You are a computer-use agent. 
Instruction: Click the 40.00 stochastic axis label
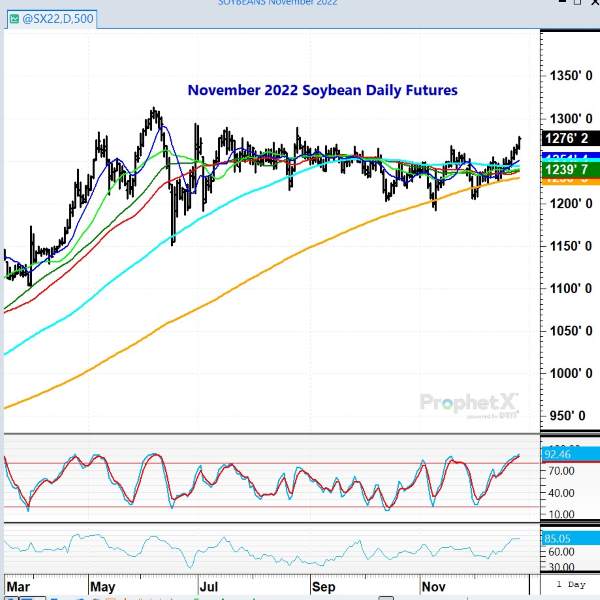[561, 493]
